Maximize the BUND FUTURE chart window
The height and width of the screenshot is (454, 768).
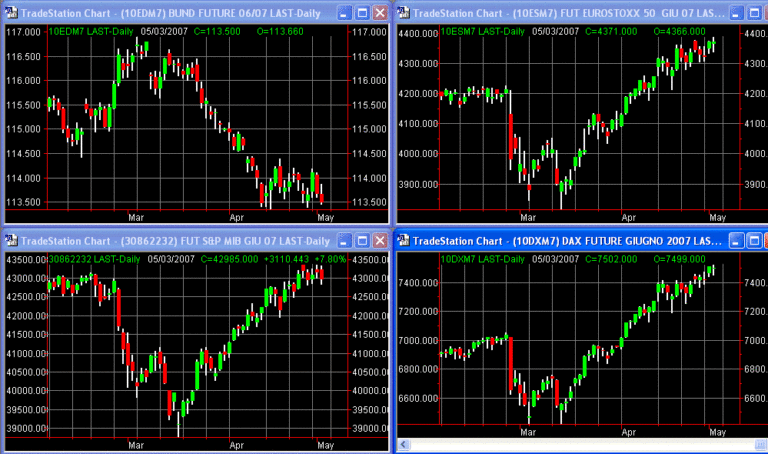click(x=361, y=14)
